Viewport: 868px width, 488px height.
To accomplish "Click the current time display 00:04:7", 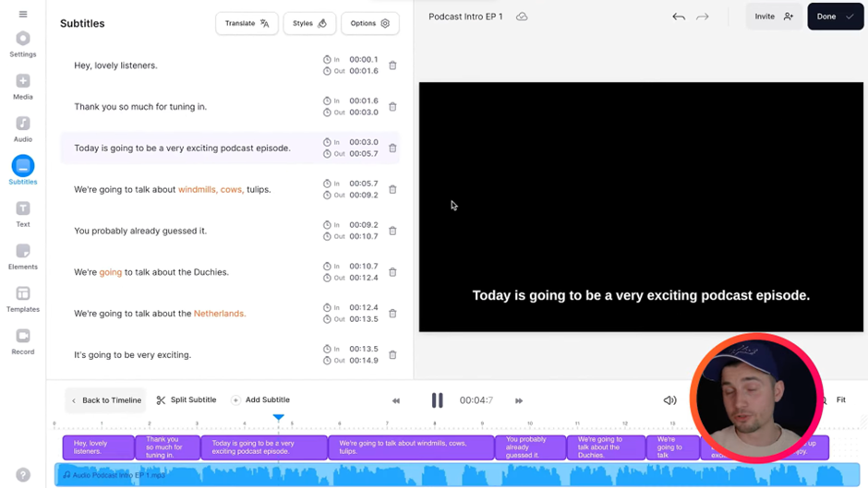I will pos(476,400).
